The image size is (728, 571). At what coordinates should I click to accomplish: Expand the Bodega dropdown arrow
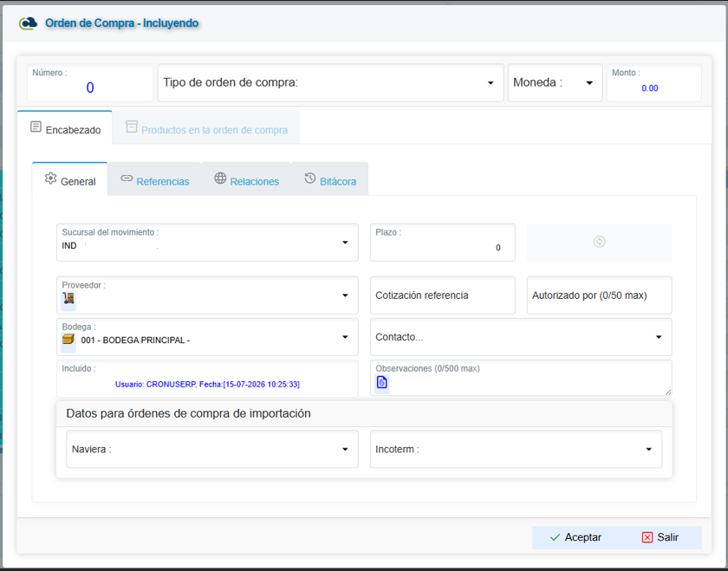tap(345, 337)
